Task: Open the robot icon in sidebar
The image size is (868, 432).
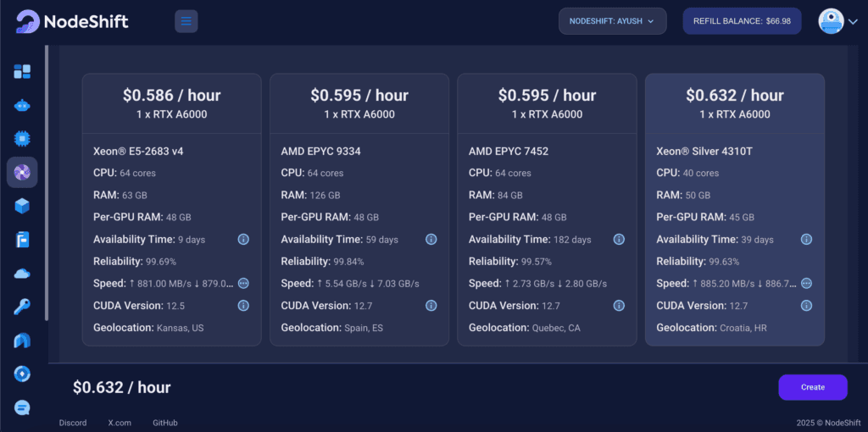Action: [x=22, y=105]
